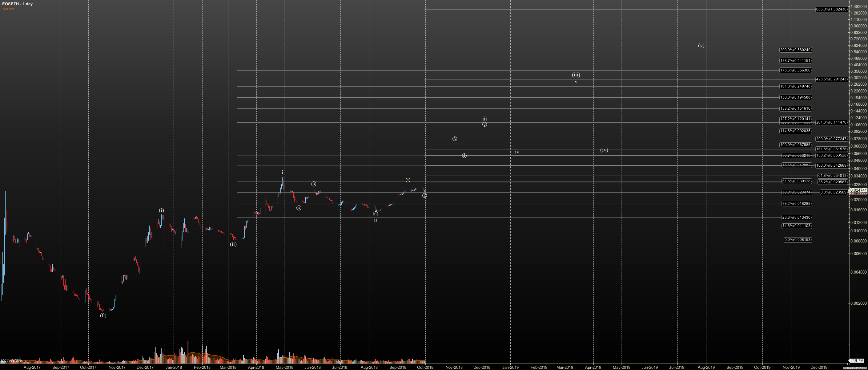868x370 pixels.
Task: Select the circled C wave marker
Action: (x=376, y=214)
